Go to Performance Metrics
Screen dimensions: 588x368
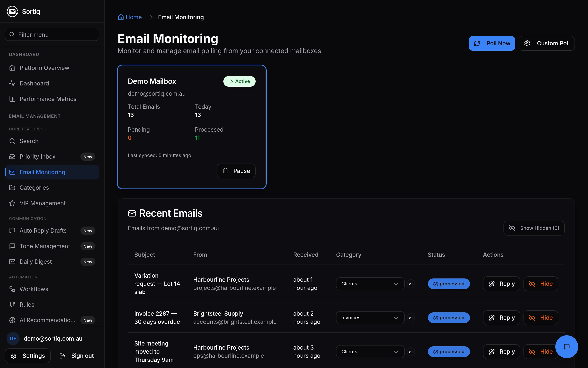tap(52, 99)
